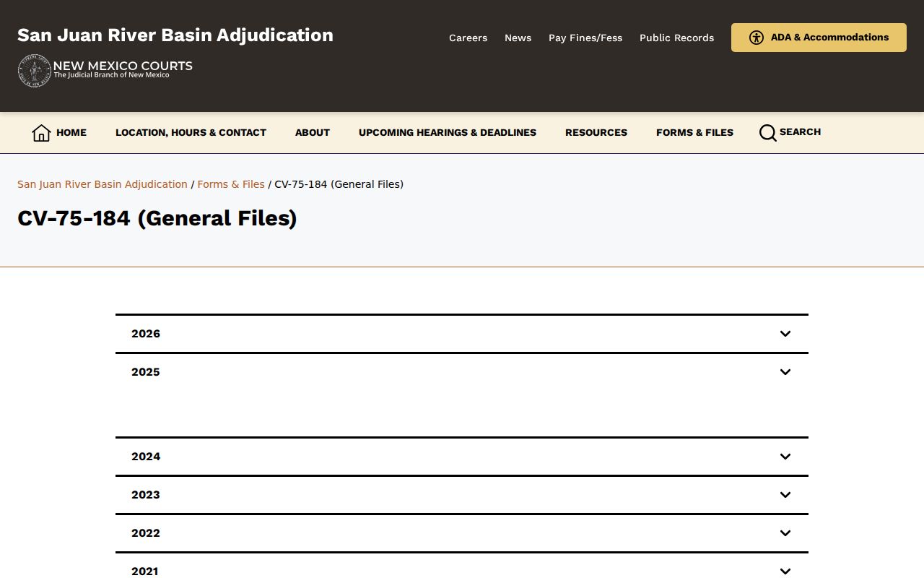Open Location, Hours & Contact menu

(x=191, y=133)
